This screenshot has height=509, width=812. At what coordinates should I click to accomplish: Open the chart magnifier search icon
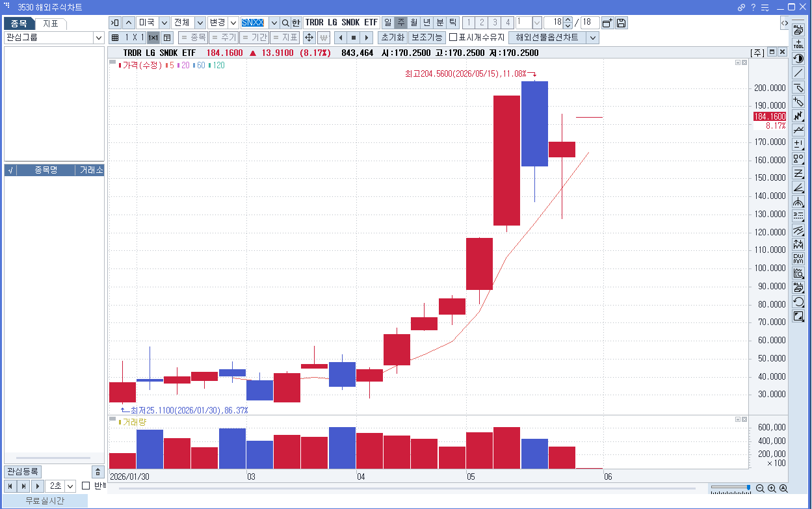798,273
